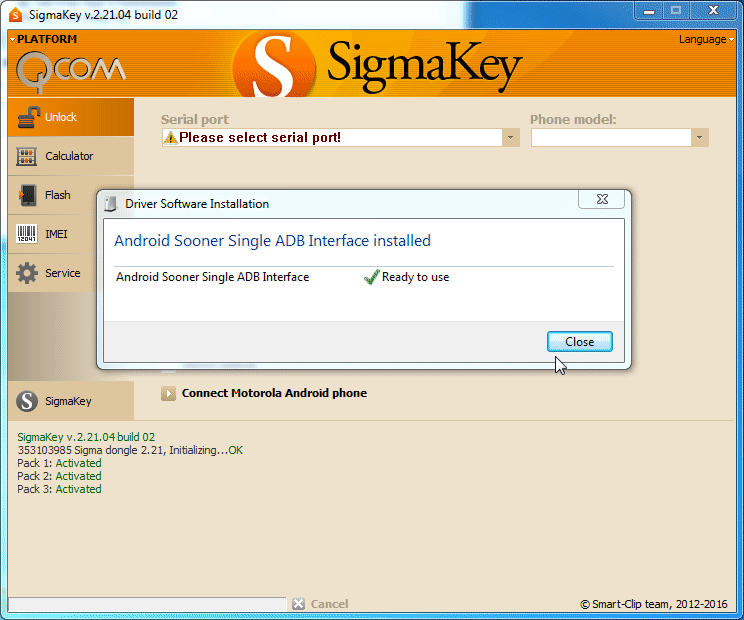The width and height of the screenshot is (744, 620).
Task: Click the 'Ready to use' status text
Action: [416, 277]
